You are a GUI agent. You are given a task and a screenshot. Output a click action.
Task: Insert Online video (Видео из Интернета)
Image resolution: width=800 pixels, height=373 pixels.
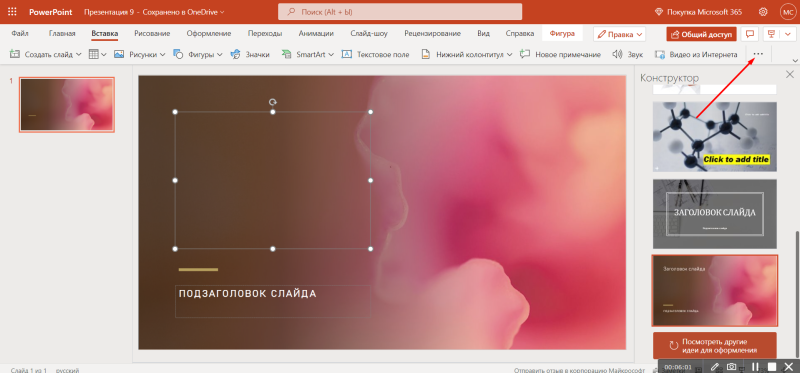[696, 54]
